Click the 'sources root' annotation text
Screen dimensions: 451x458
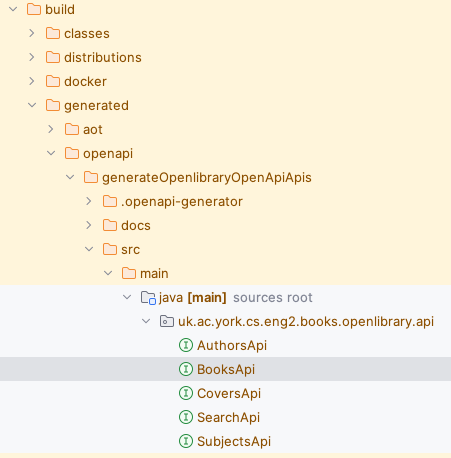click(x=273, y=298)
